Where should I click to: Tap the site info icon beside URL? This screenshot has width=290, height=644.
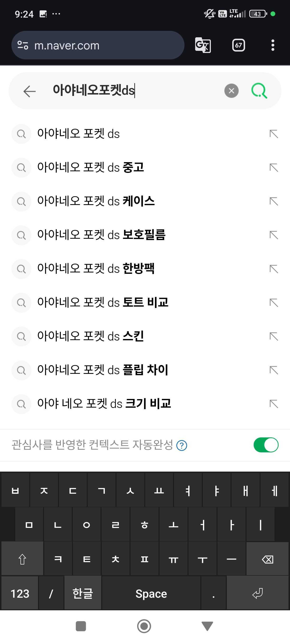click(23, 45)
